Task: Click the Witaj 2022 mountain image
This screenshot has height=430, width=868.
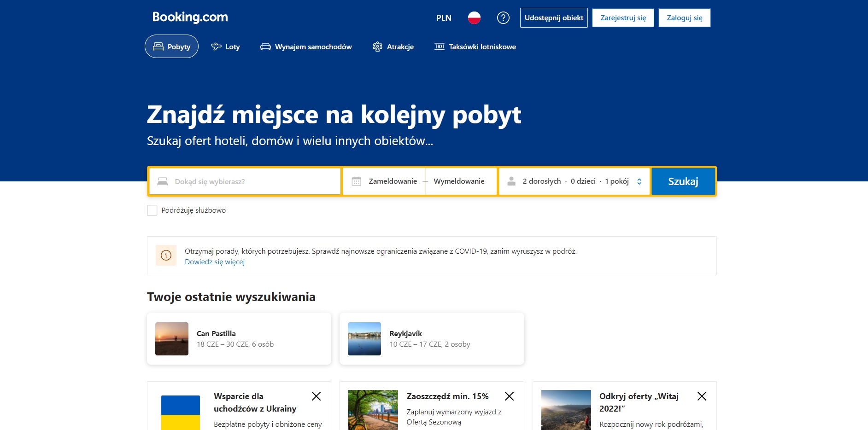Action: [566, 410]
